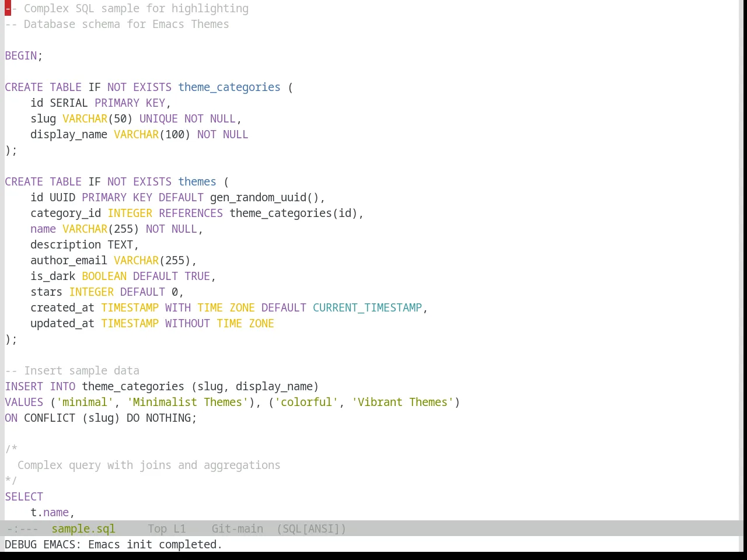Click created_at column name
This screenshot has width=747, height=560.
click(62, 307)
